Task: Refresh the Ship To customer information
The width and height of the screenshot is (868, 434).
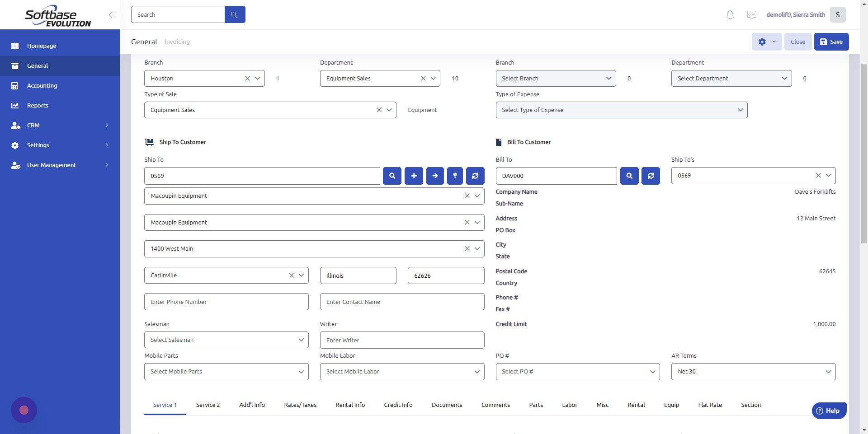Action: (x=475, y=176)
